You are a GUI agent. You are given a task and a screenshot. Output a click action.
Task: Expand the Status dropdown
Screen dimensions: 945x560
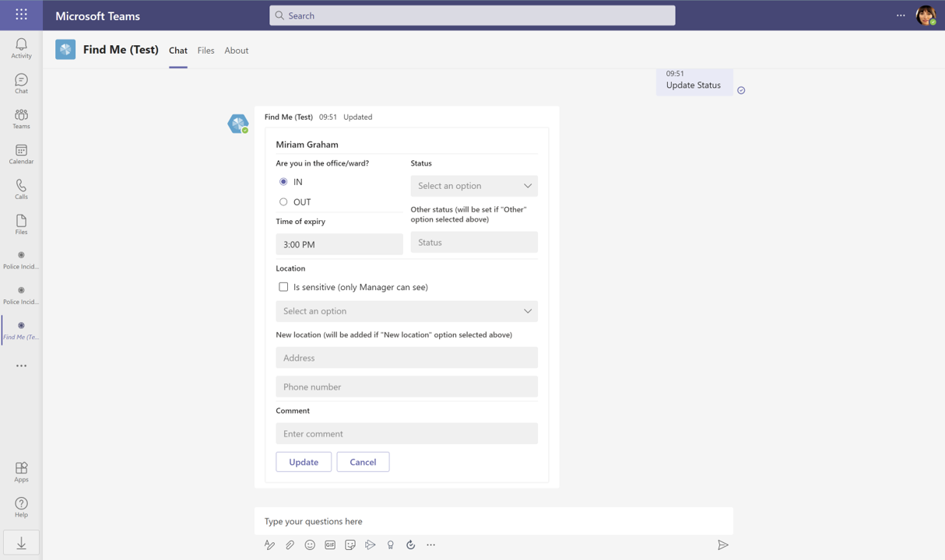click(474, 186)
